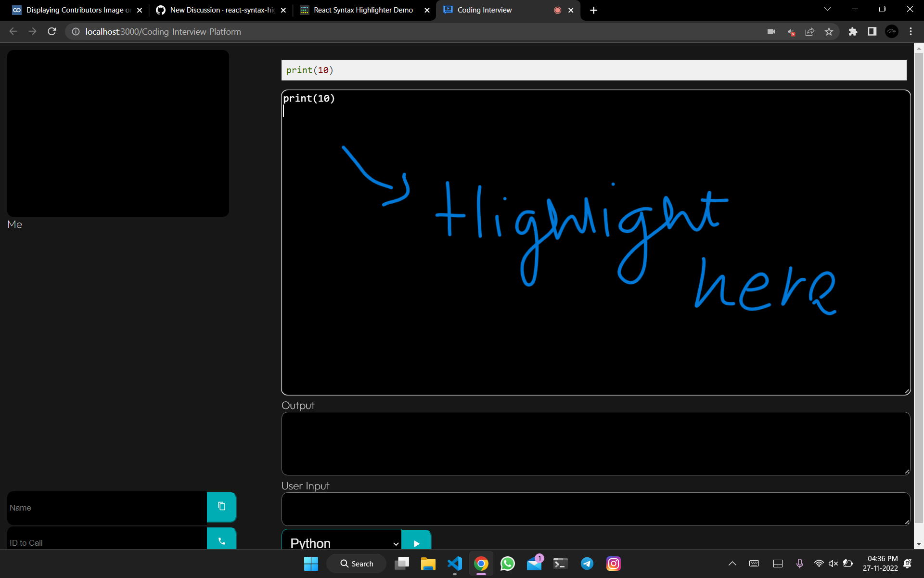Click the extension puzzle piece icon in browser

click(x=853, y=31)
